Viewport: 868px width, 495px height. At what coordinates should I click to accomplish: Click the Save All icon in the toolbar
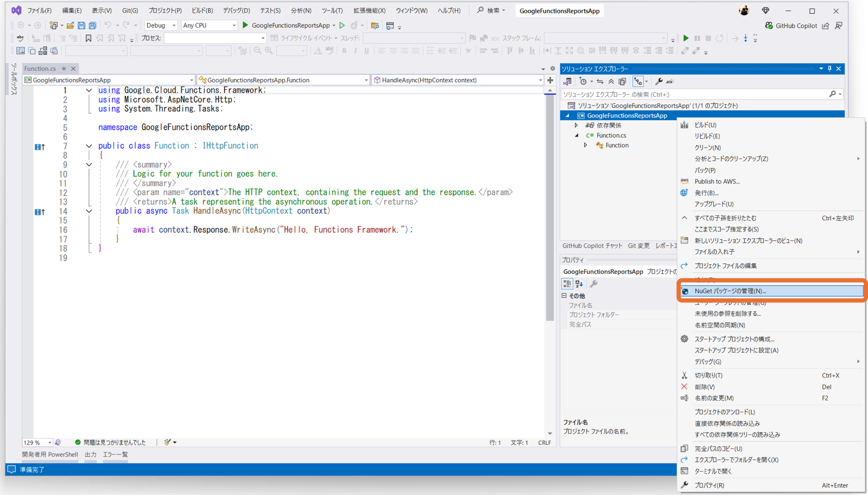click(x=93, y=26)
